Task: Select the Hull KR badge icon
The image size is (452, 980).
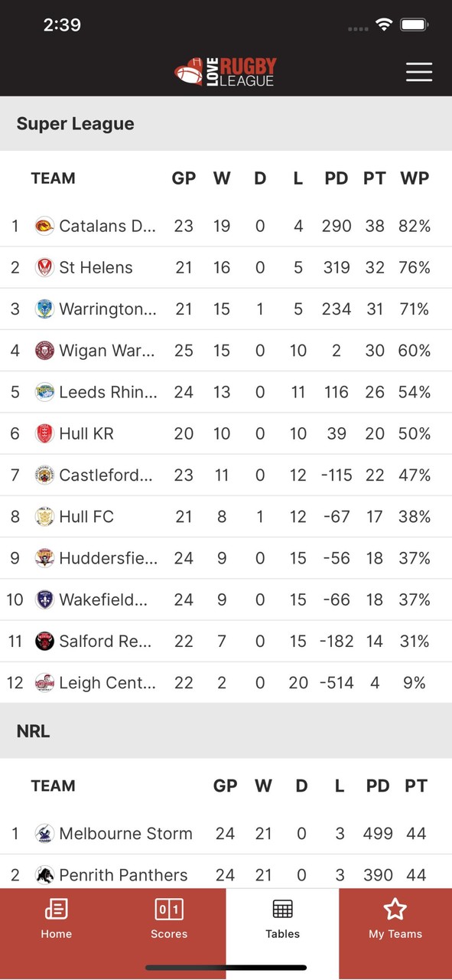Action: point(45,433)
